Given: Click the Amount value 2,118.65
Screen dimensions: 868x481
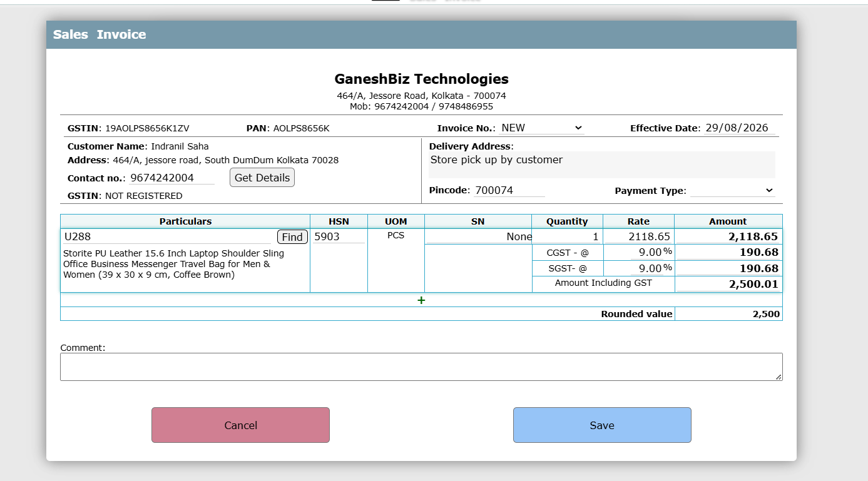Looking at the screenshot, I should [x=728, y=236].
